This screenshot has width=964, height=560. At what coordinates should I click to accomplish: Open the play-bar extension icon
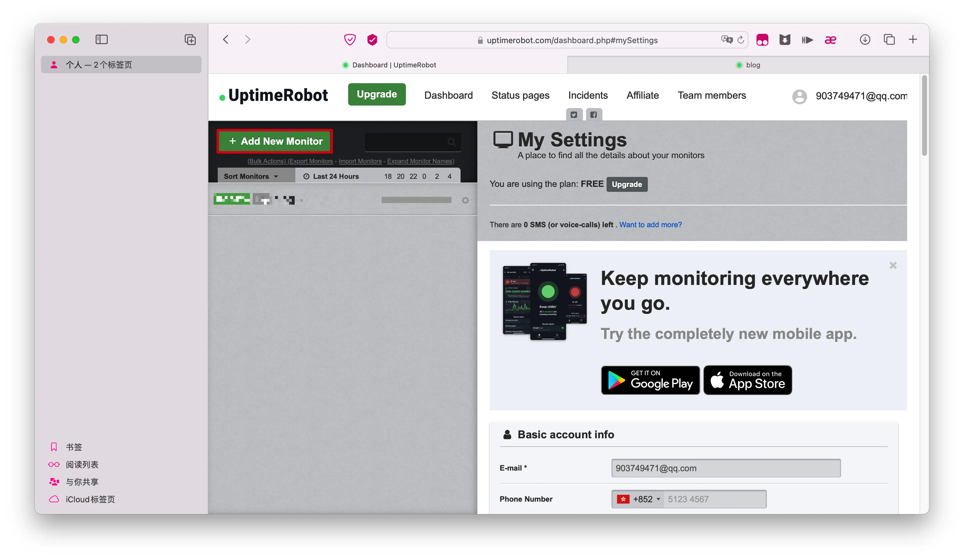click(807, 40)
